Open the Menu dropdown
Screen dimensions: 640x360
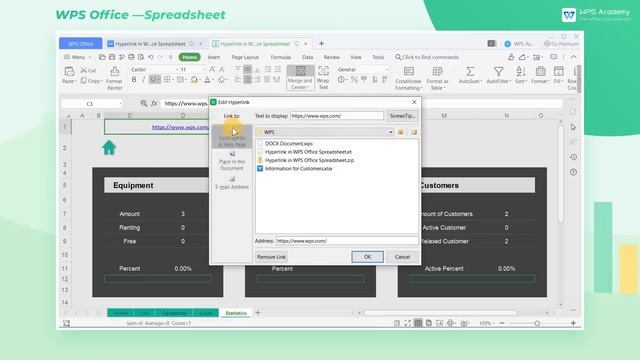[78, 57]
